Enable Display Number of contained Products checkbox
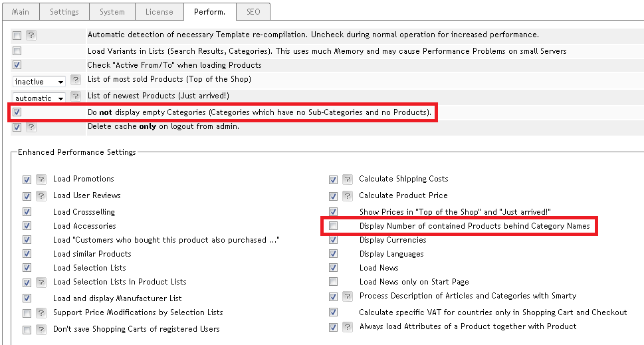 point(334,227)
